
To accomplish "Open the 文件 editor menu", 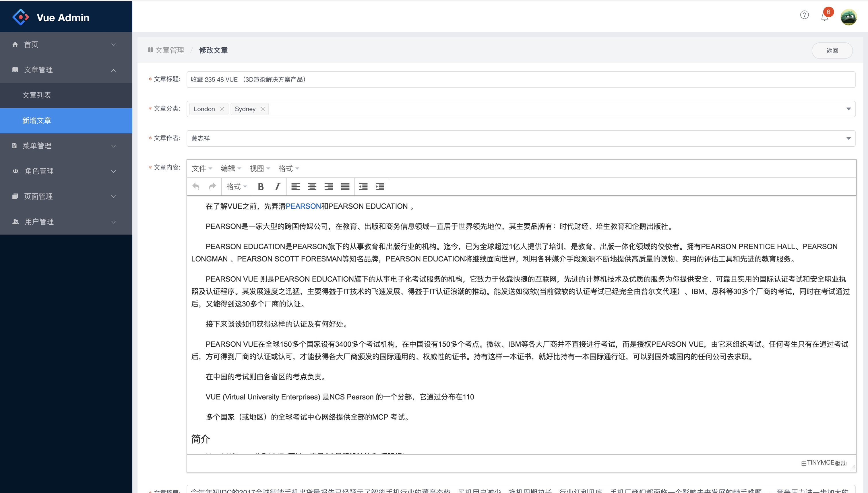I will pos(202,168).
